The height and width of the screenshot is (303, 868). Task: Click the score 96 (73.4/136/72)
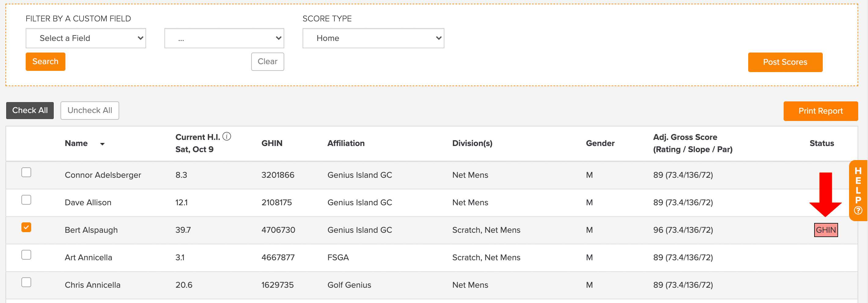(683, 230)
